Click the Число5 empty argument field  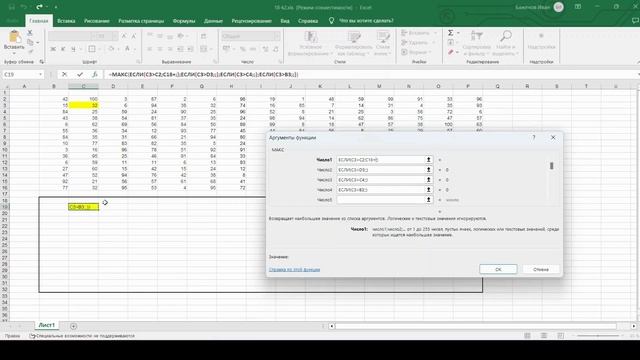point(380,200)
